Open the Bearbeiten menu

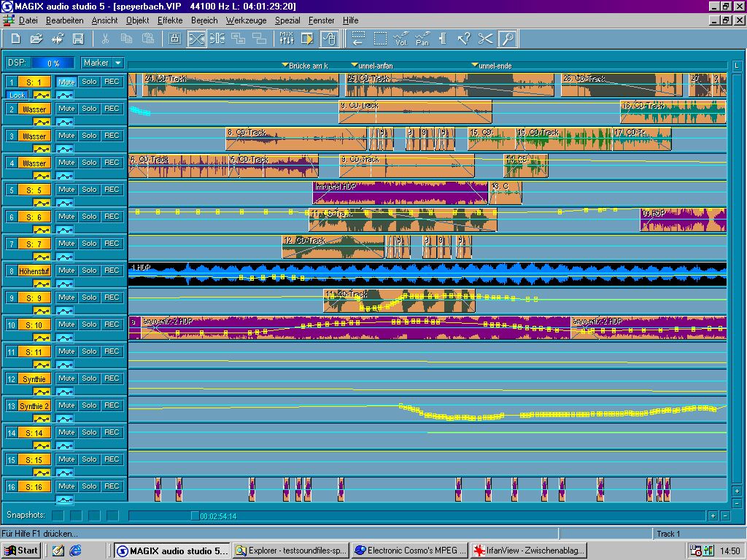click(64, 20)
